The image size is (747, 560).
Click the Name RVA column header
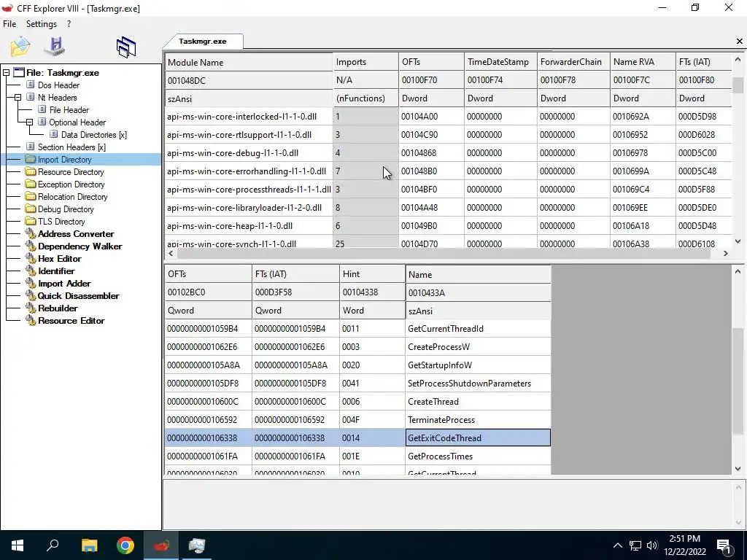click(642, 62)
